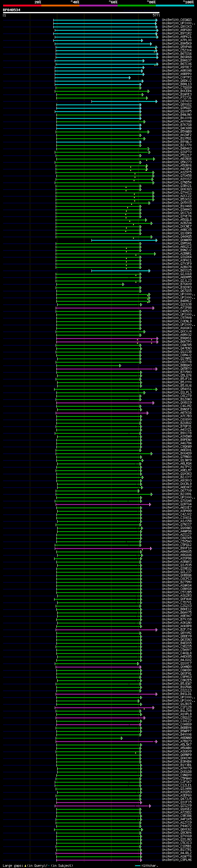The width and height of the screenshot is (197, 868).
Task: Pick the UniRef100_Q65RT0 entry
Action: [x=177, y=369]
